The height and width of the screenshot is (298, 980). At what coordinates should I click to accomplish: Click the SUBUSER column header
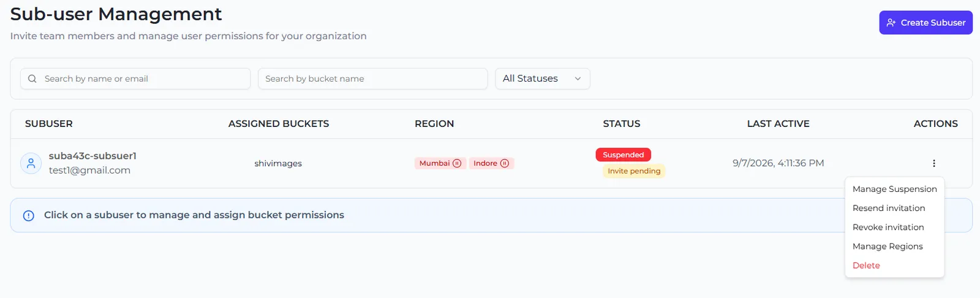tap(49, 124)
